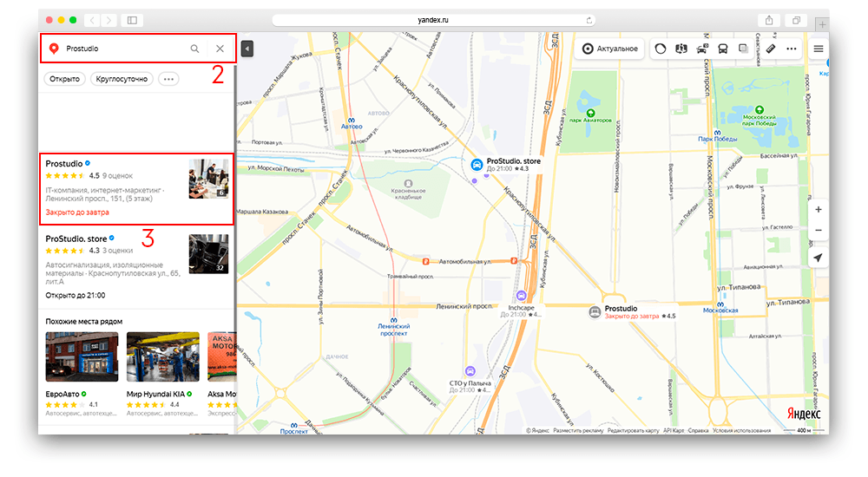
Task: Zoom out the map with minus button
Action: click(x=819, y=230)
